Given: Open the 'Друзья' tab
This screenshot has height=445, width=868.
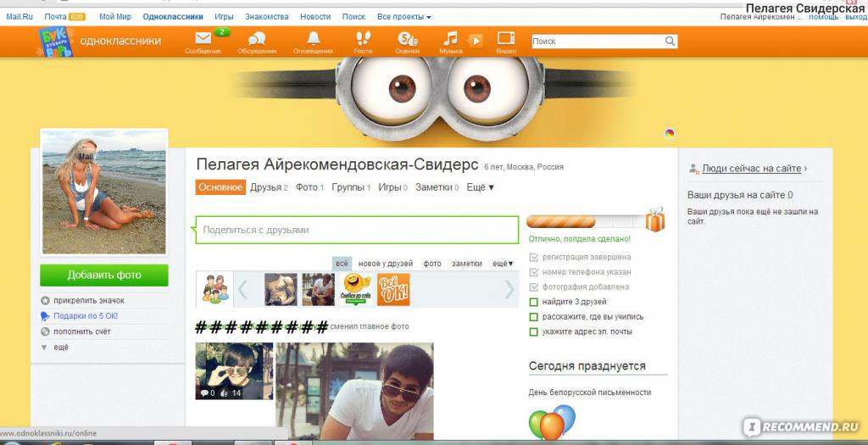Looking at the screenshot, I should point(269,187).
